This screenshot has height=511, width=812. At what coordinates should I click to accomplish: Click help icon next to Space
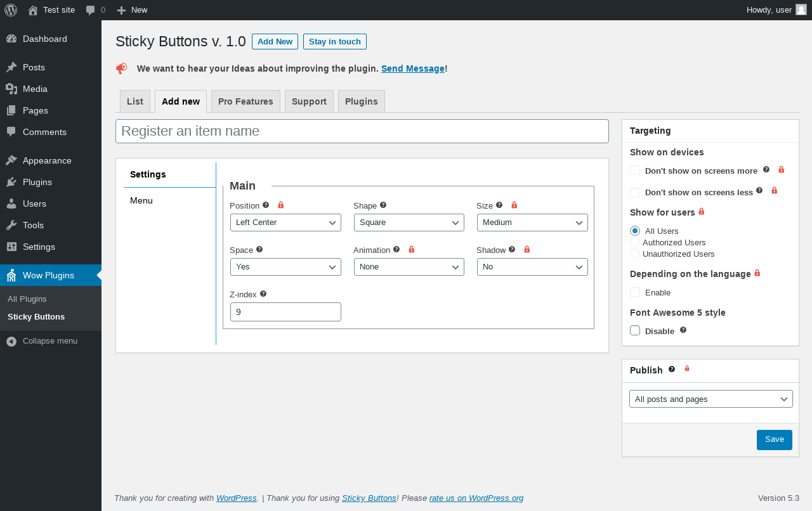click(x=259, y=249)
